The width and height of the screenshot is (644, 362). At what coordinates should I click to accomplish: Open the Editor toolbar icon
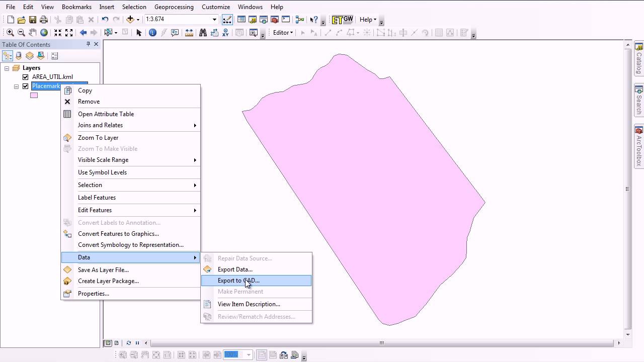[x=227, y=20]
